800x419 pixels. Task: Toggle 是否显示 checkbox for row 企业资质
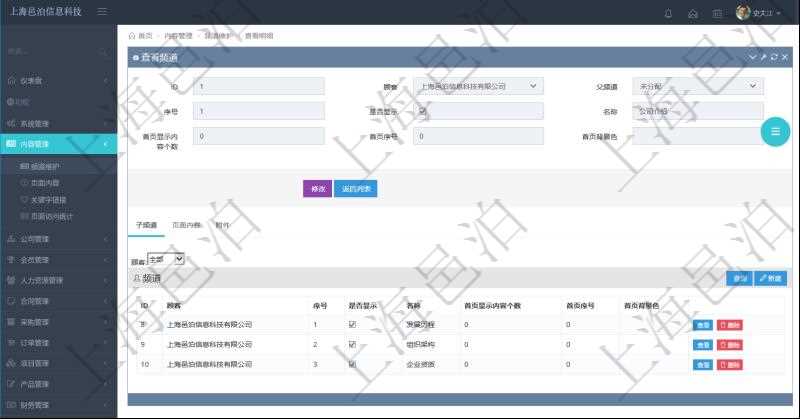coord(351,365)
